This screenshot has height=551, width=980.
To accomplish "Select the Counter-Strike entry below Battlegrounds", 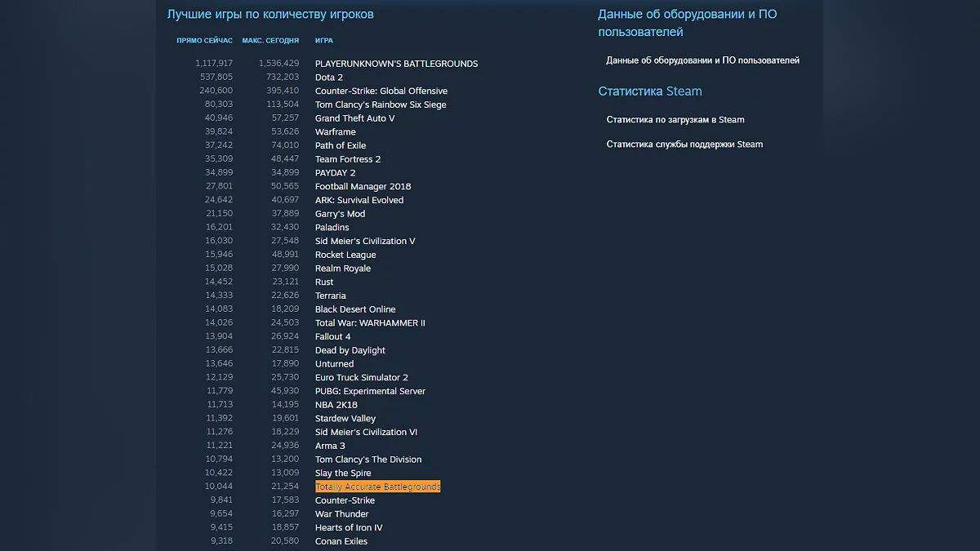I will click(x=345, y=500).
